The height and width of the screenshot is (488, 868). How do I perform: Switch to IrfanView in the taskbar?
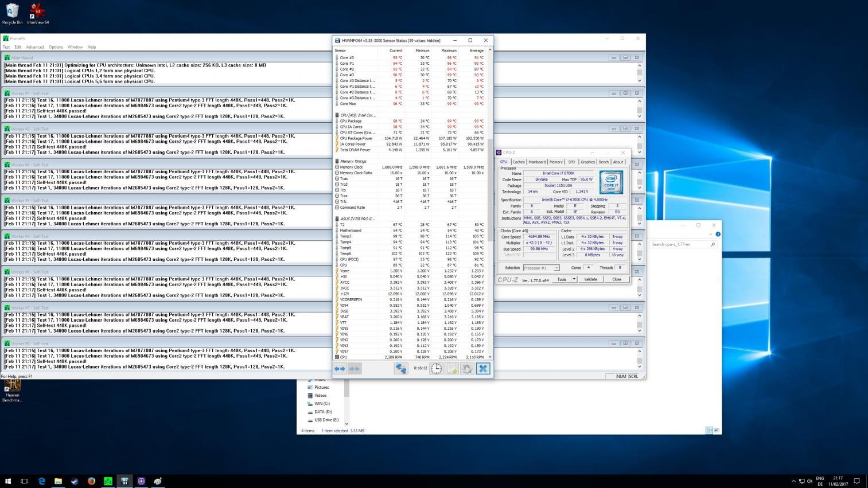point(158,481)
